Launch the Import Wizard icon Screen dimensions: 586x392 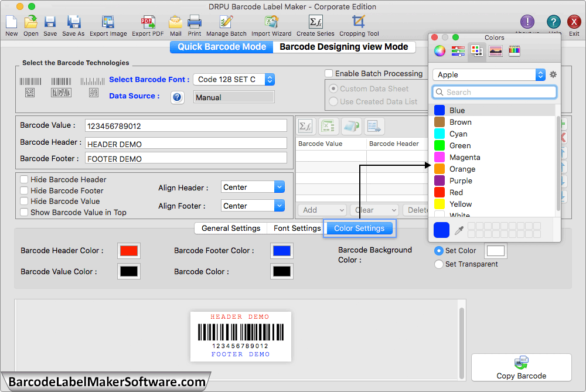271,22
